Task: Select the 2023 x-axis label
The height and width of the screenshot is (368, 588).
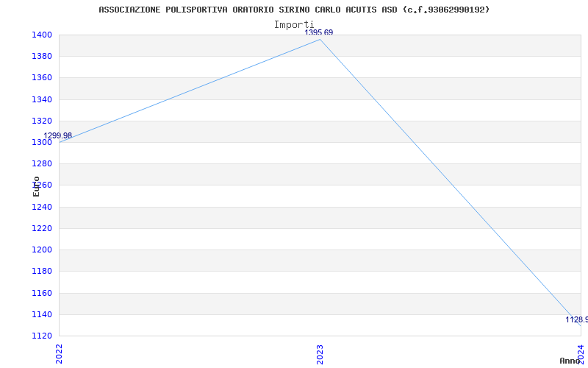Action: click(320, 354)
